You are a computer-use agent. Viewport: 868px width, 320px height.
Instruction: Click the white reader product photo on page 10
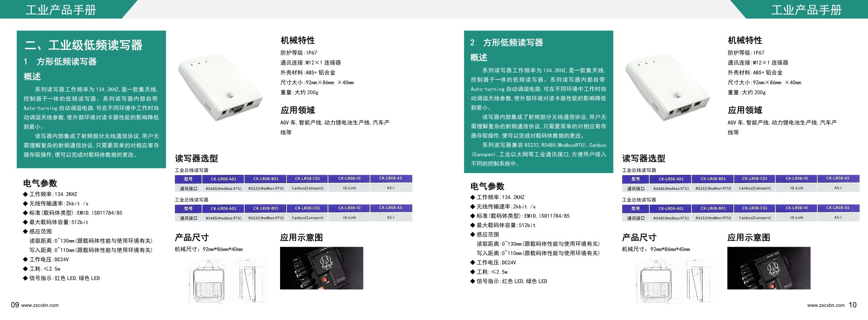point(667,88)
